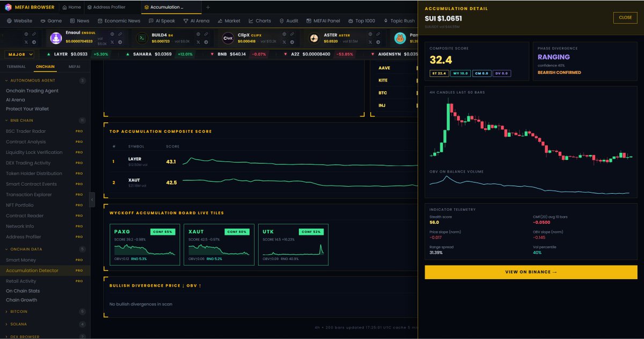
Task: Open the News section
Action: [79, 21]
